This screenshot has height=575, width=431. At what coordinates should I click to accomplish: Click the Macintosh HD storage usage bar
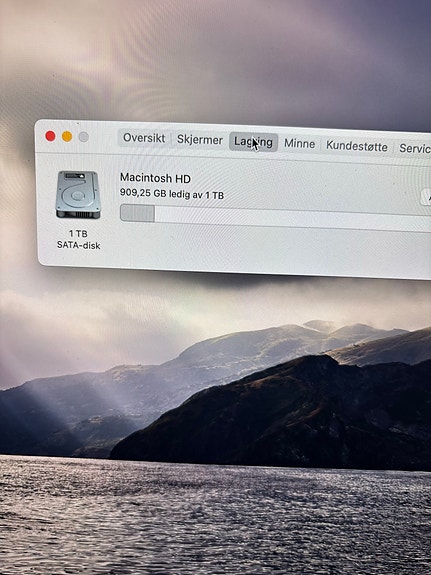coord(275,217)
